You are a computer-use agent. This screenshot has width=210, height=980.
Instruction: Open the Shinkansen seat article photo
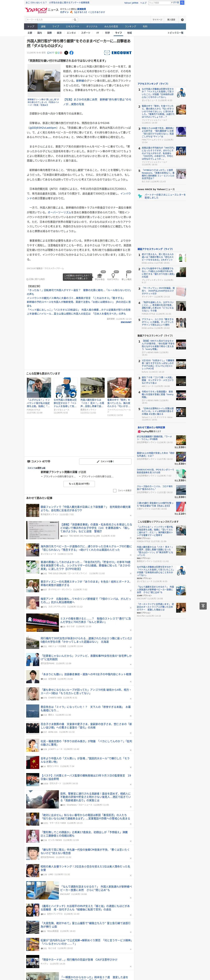44,81
